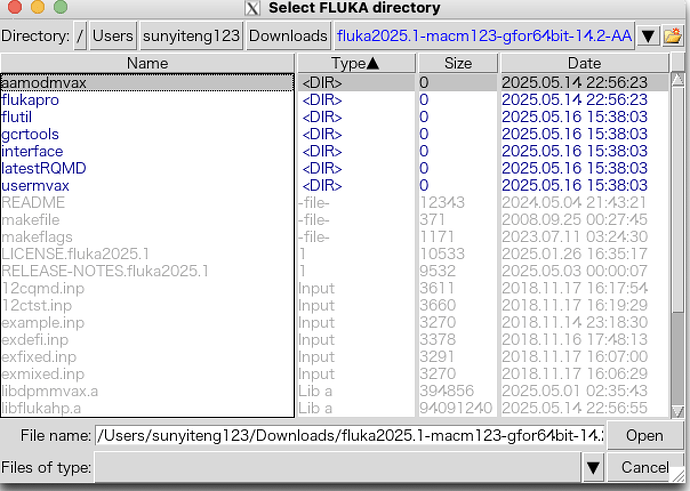690x491 pixels.
Task: Click the Cancel button
Action: 645,467
